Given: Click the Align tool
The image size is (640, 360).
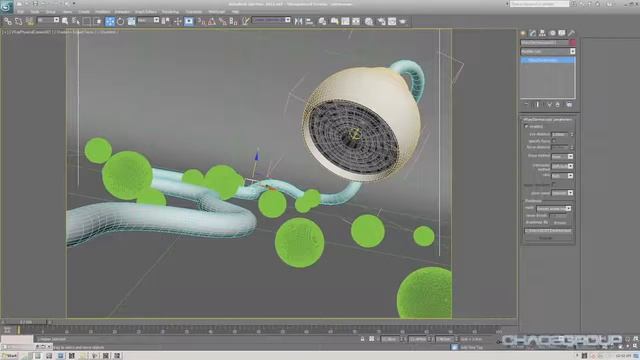Looking at the screenshot, I should (x=309, y=21).
